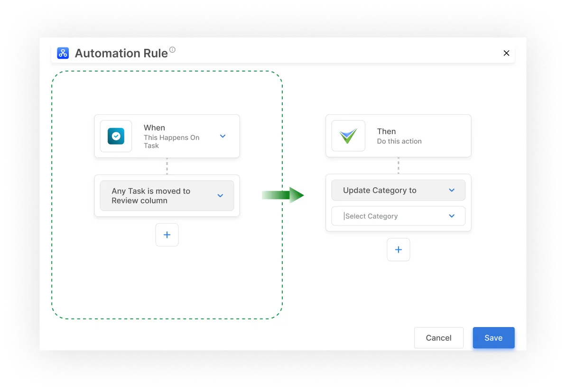Expand the 'Update Category to' dropdown
The width and height of the screenshot is (566, 392).
tap(451, 190)
